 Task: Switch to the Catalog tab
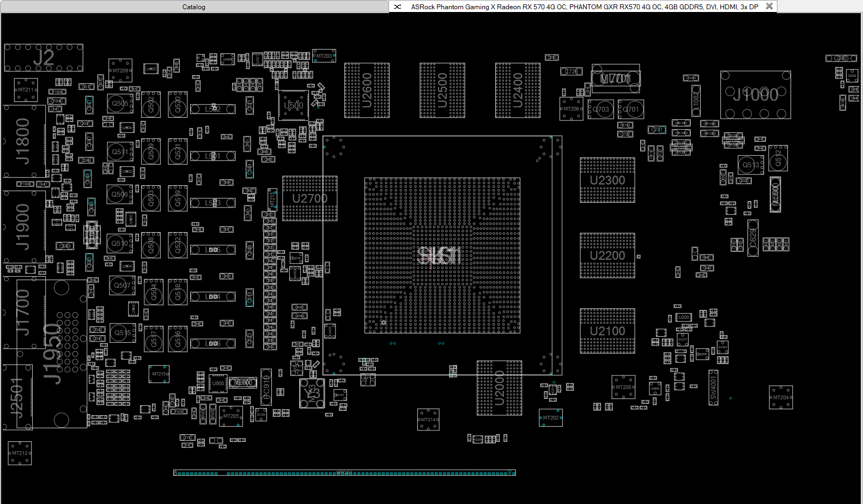(193, 7)
